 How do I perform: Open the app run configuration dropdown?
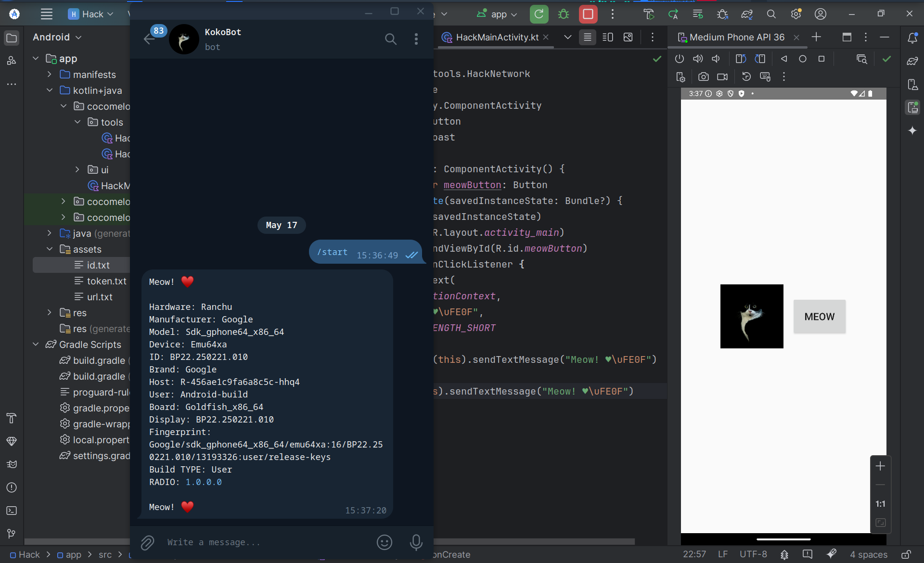point(497,14)
